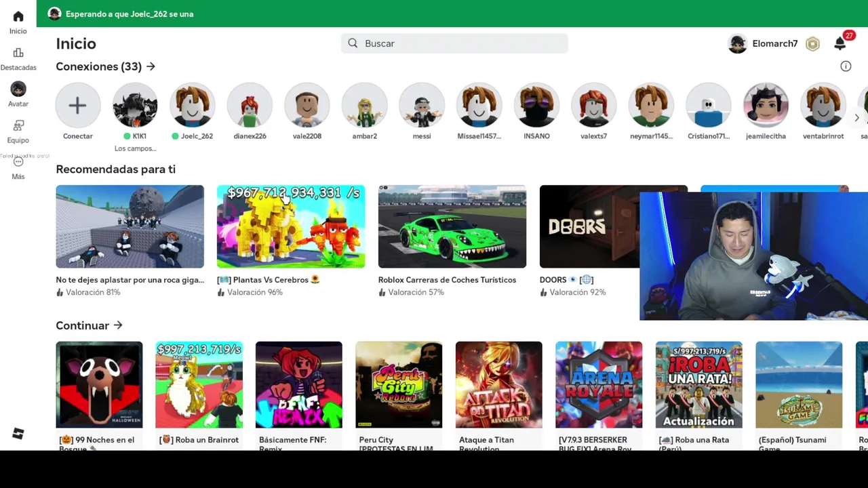Click the Conectar plus icon
Image resolution: width=868 pixels, height=488 pixels.
pos(78,105)
